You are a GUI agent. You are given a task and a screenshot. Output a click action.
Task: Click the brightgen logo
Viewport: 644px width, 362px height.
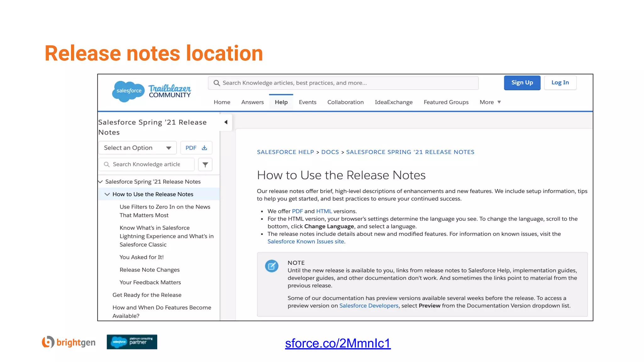pyautogui.click(x=69, y=342)
